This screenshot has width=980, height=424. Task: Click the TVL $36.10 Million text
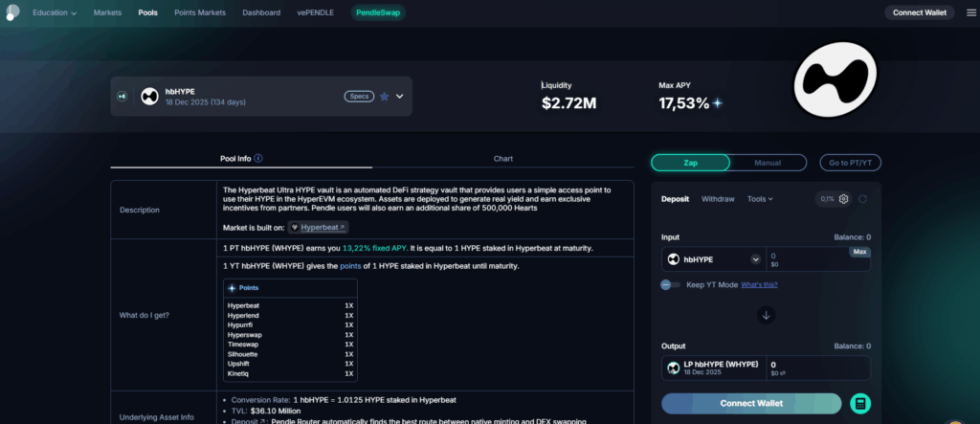point(266,411)
